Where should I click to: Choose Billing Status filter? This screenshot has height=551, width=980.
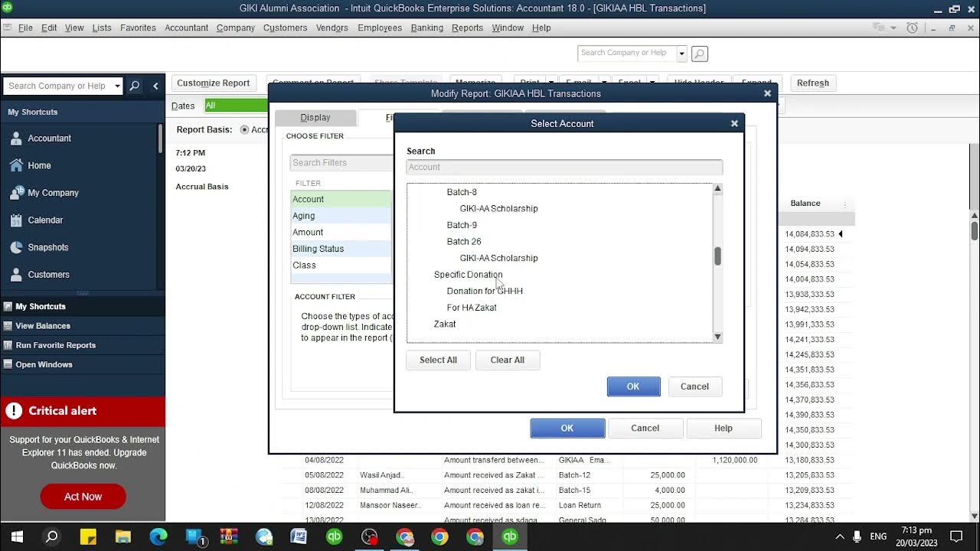pyautogui.click(x=341, y=249)
